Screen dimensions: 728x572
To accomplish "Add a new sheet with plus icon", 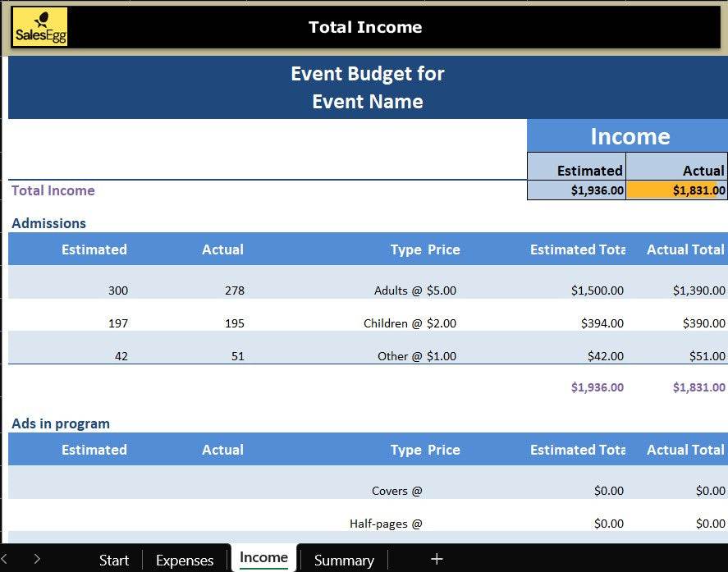I will [437, 559].
